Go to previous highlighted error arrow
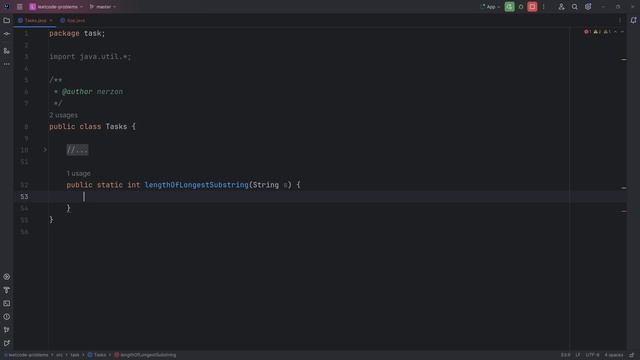 616,32
